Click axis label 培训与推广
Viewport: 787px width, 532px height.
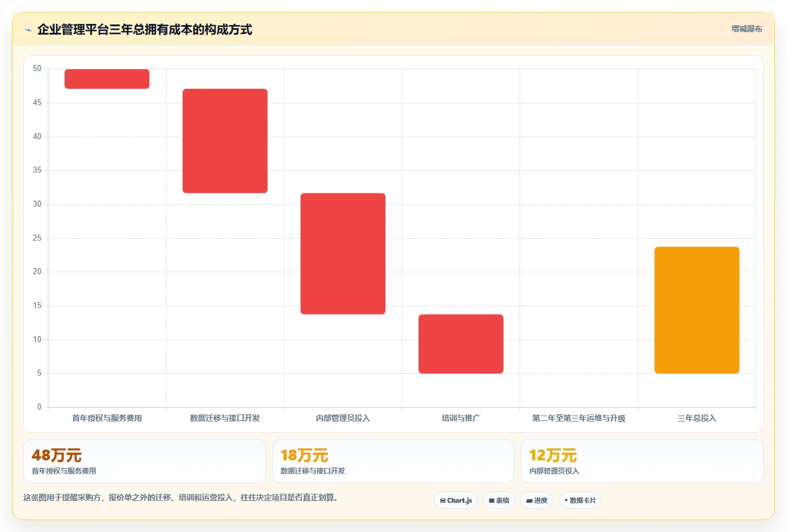click(x=461, y=419)
